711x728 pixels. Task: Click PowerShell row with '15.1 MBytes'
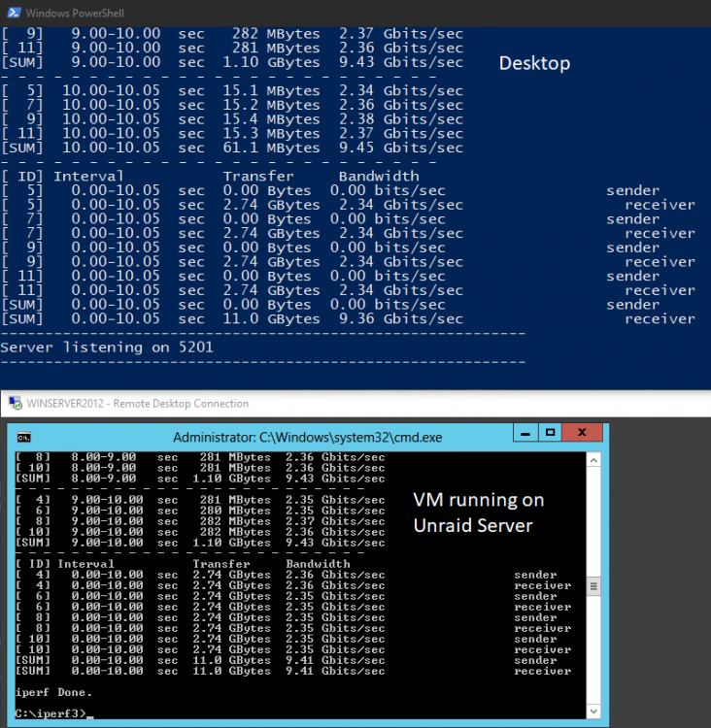232,90
